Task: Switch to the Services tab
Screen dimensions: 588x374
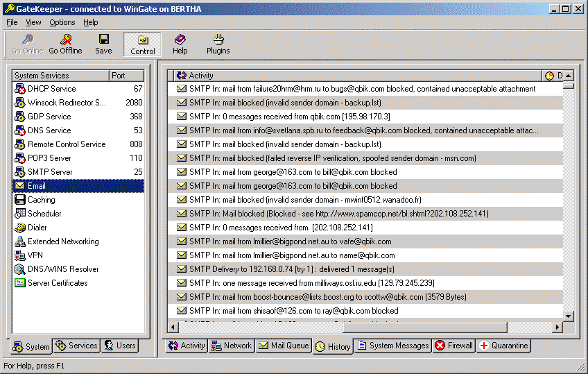Action: coord(76,346)
